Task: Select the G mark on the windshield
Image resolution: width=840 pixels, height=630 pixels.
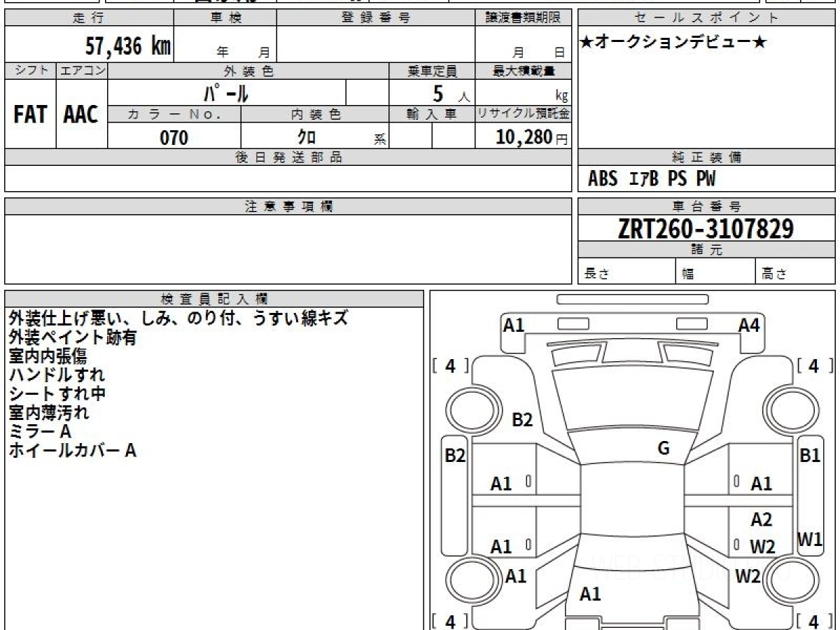Action: (x=664, y=449)
